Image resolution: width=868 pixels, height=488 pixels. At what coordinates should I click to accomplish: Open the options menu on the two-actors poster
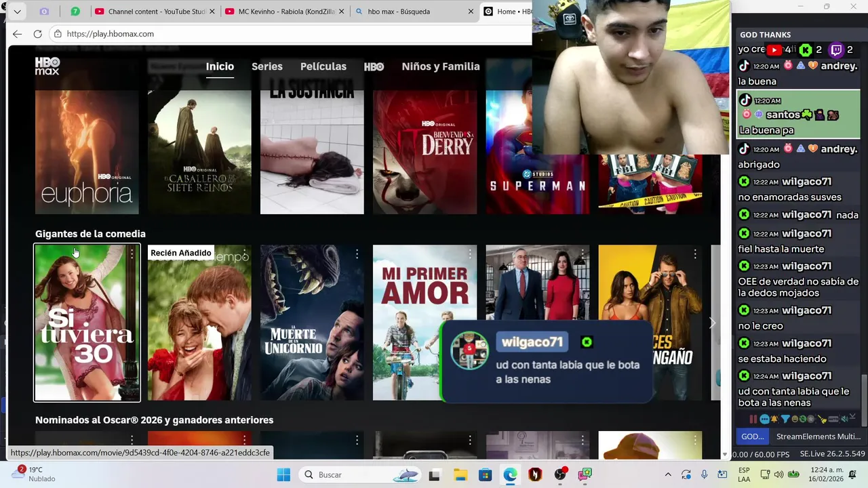click(x=582, y=253)
